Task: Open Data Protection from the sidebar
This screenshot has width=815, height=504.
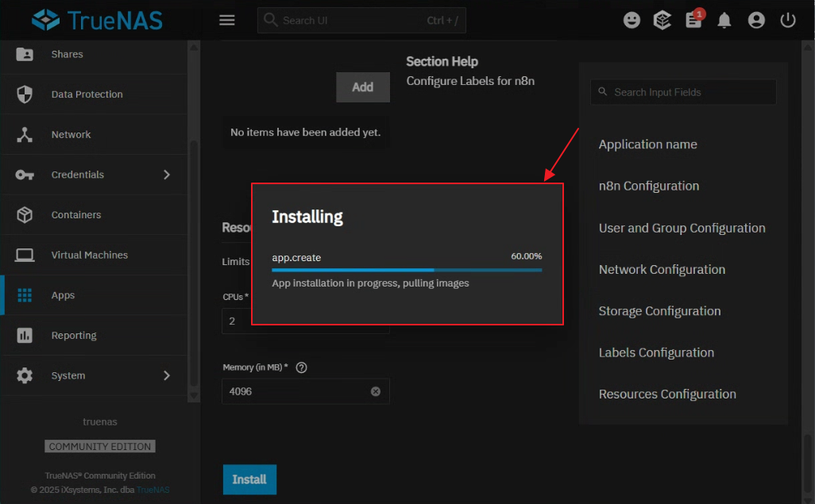Action: [x=94, y=94]
